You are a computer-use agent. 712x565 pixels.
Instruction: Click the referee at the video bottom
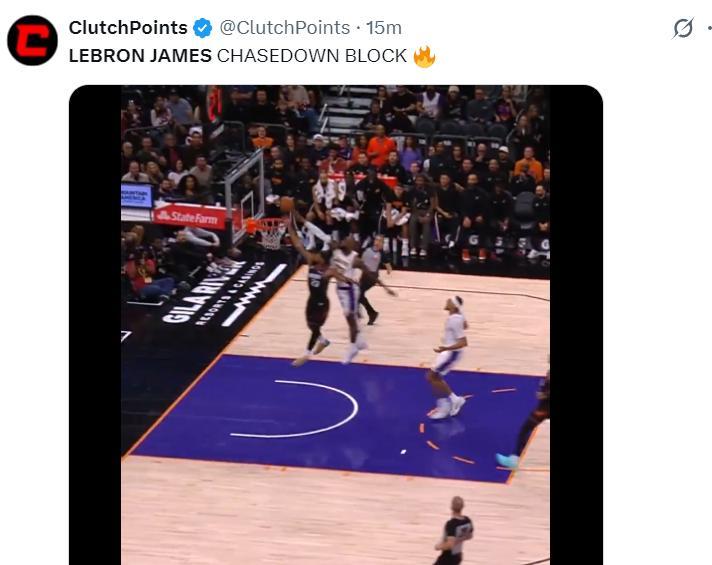(x=455, y=531)
